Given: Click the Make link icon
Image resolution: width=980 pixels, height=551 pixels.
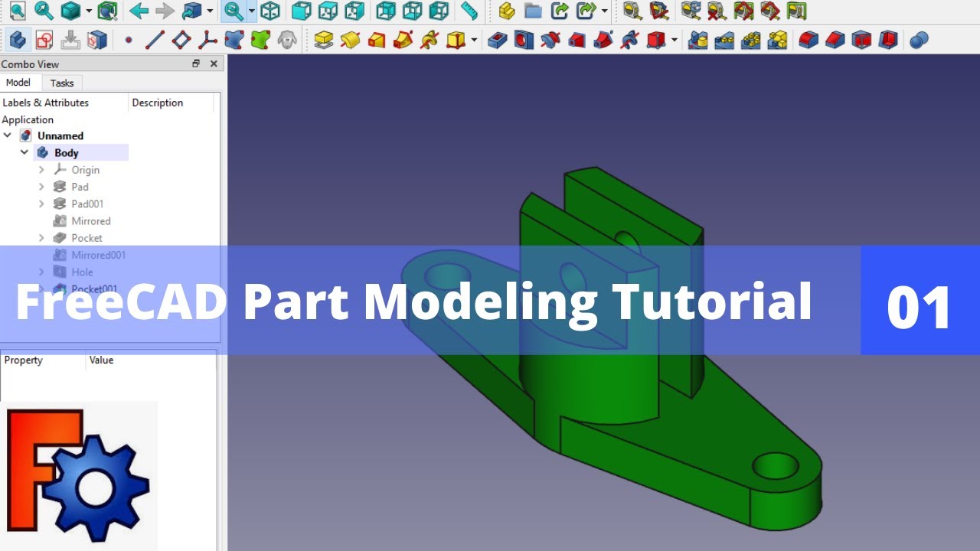Looking at the screenshot, I should pyautogui.click(x=560, y=11).
